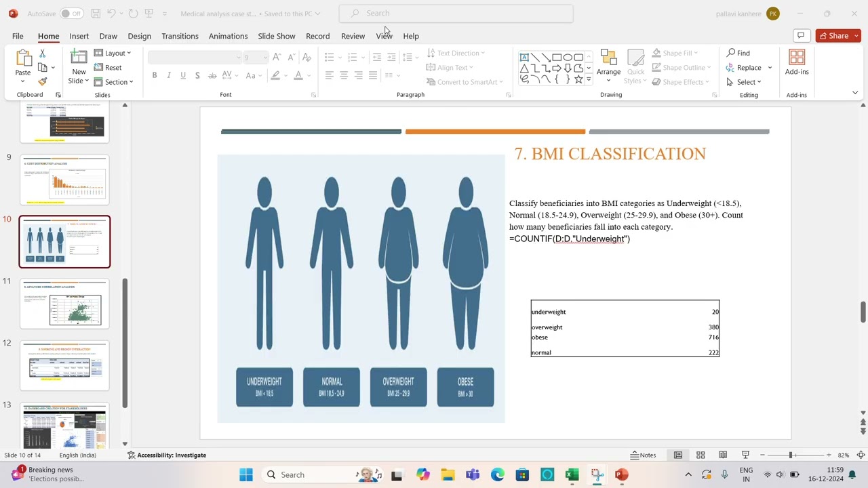Toggle the Notes pane button

pos(643,455)
